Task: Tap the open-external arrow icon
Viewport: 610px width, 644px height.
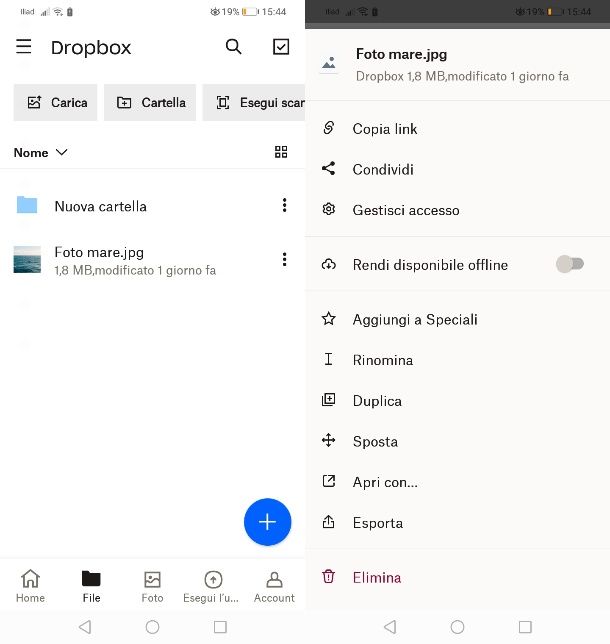Action: [329, 481]
